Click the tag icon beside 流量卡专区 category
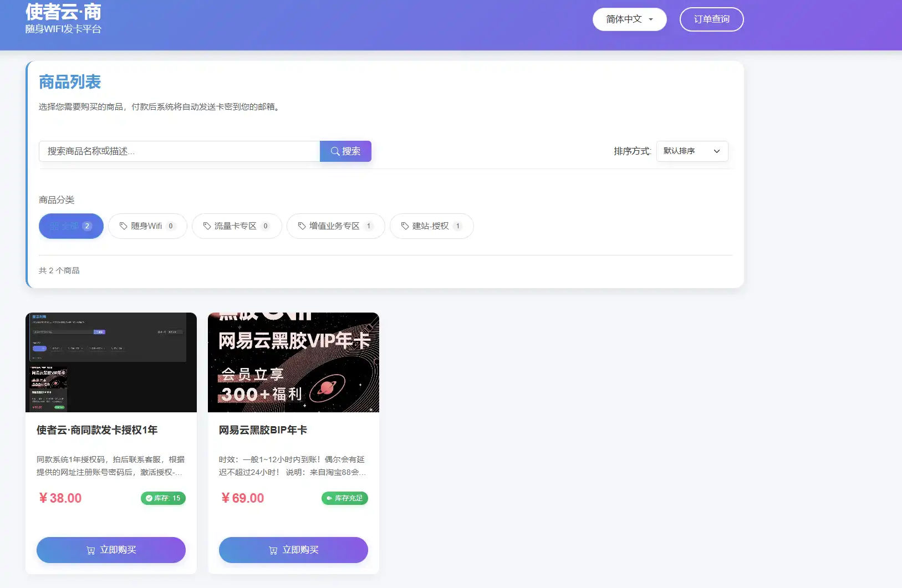The height and width of the screenshot is (588, 902). pos(206,226)
